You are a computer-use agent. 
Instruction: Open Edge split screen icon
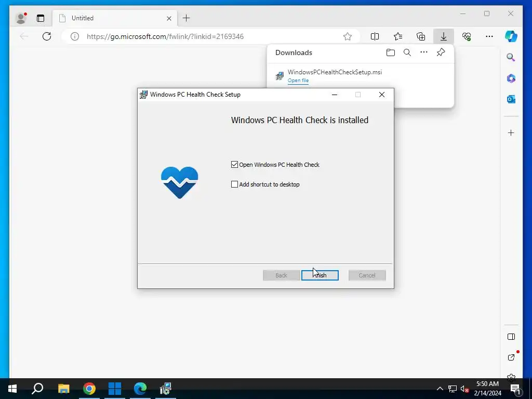[375, 36]
